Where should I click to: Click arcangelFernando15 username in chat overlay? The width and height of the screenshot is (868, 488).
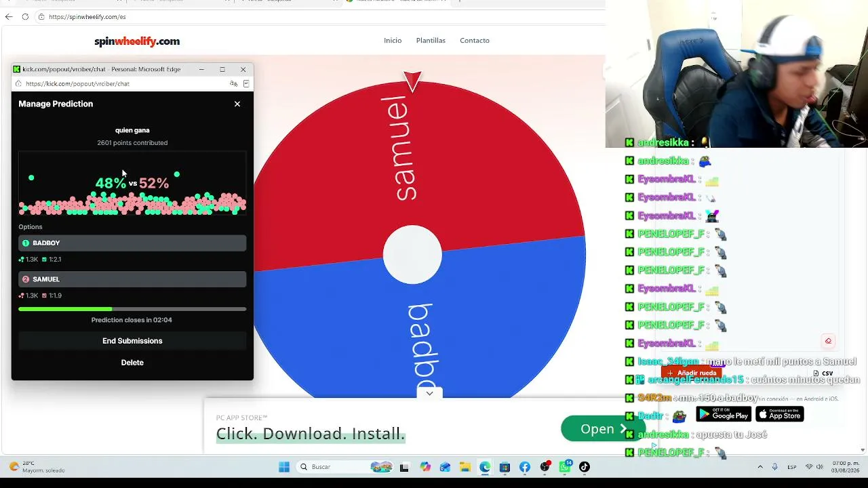(696, 380)
